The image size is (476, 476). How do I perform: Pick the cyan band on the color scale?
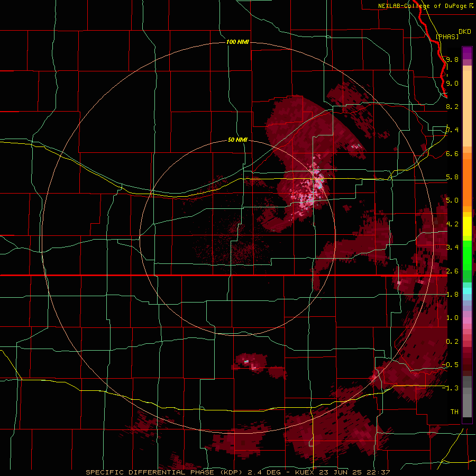(467, 291)
